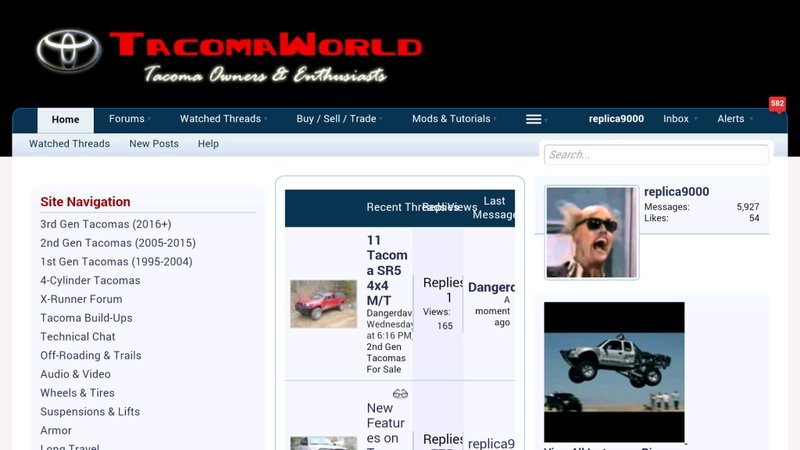Expand the Buy / Sell / Trade arrow

tap(381, 119)
